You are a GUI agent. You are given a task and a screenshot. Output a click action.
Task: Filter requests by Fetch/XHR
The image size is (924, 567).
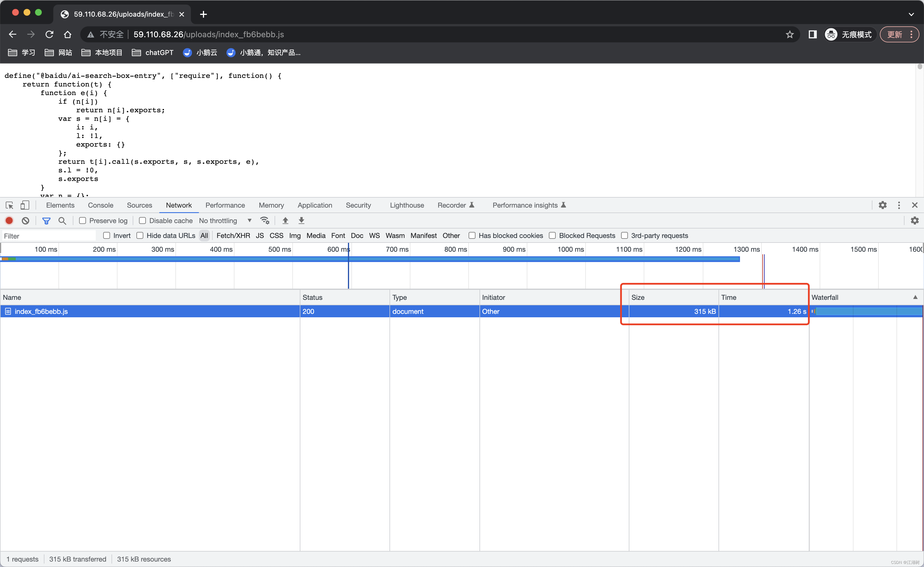click(233, 235)
